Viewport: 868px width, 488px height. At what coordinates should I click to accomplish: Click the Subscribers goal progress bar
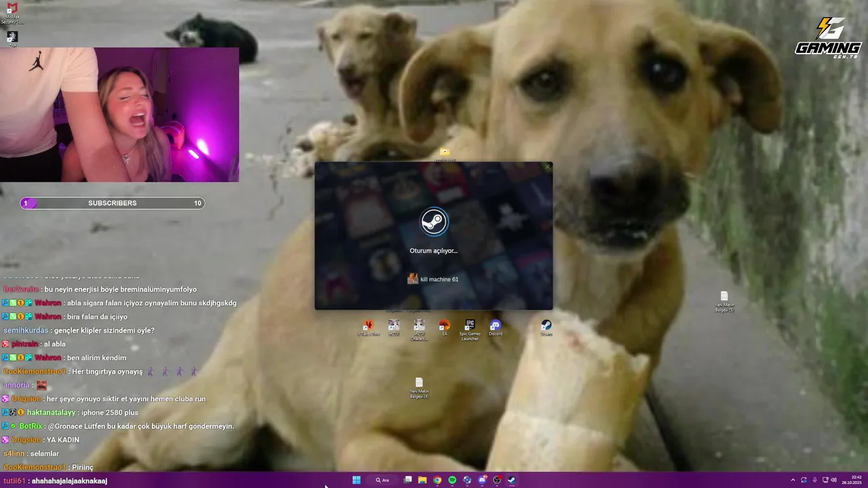tap(113, 203)
